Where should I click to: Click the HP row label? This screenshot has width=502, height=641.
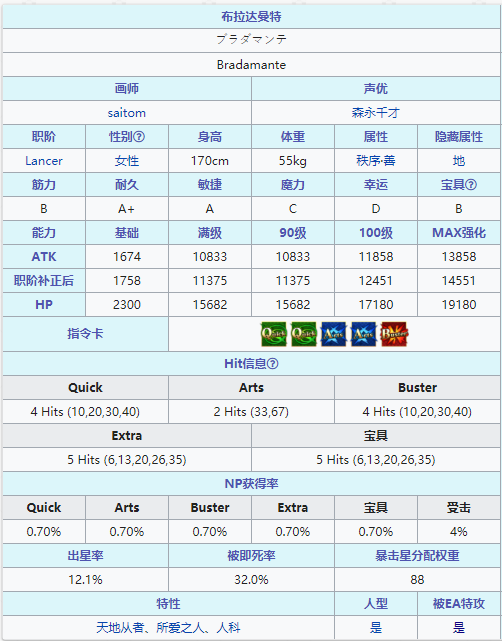(44, 305)
